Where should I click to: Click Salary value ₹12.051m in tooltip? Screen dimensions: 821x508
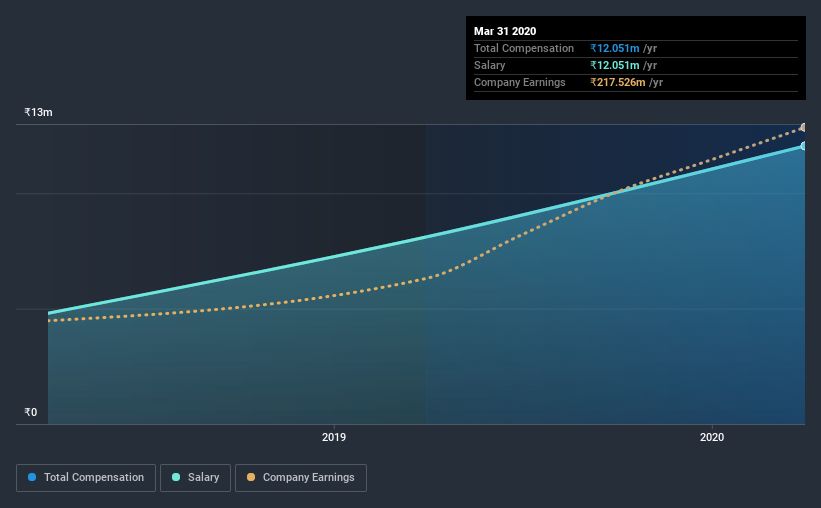(615, 65)
